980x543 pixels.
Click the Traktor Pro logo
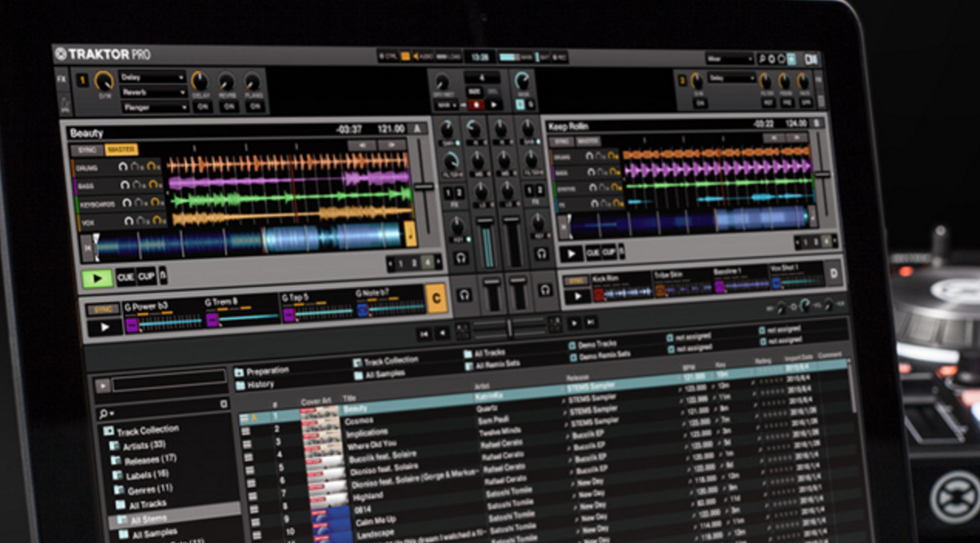click(x=103, y=54)
